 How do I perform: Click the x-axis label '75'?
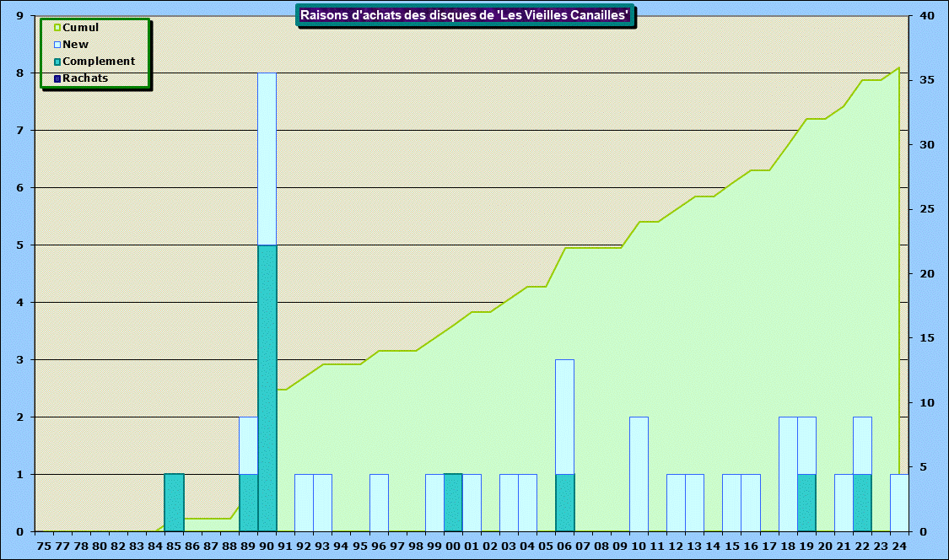pos(44,546)
